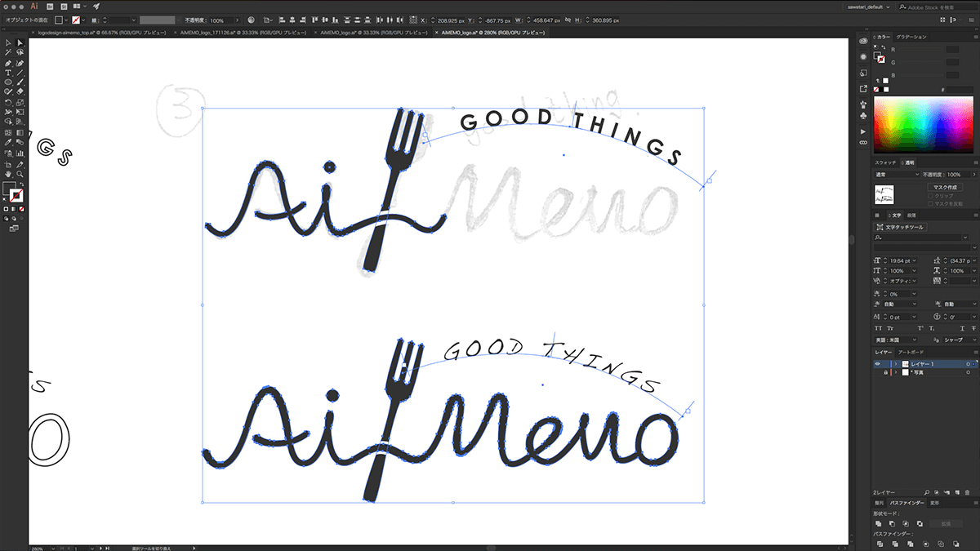The width and height of the screenshot is (980, 551).
Task: Enable マスクを反転 checkbox
Action: click(930, 203)
